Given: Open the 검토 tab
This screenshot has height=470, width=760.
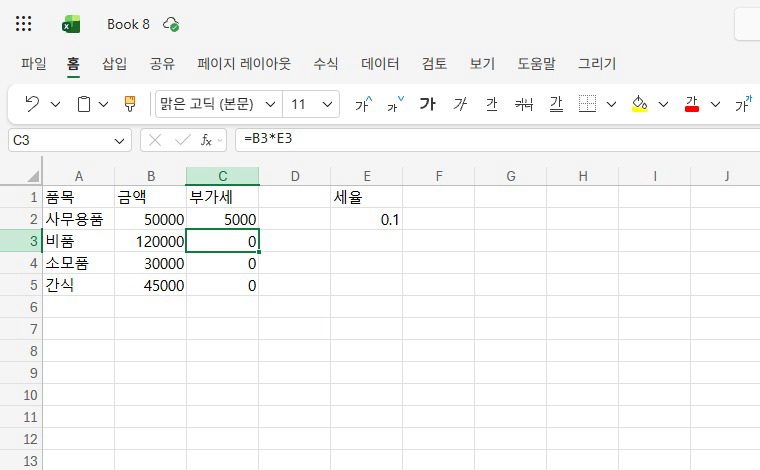Looking at the screenshot, I should (434, 63).
